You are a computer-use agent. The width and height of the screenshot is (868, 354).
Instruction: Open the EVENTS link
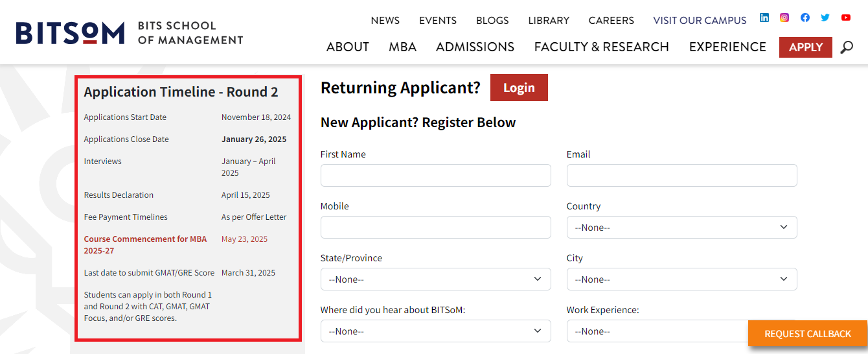[438, 20]
